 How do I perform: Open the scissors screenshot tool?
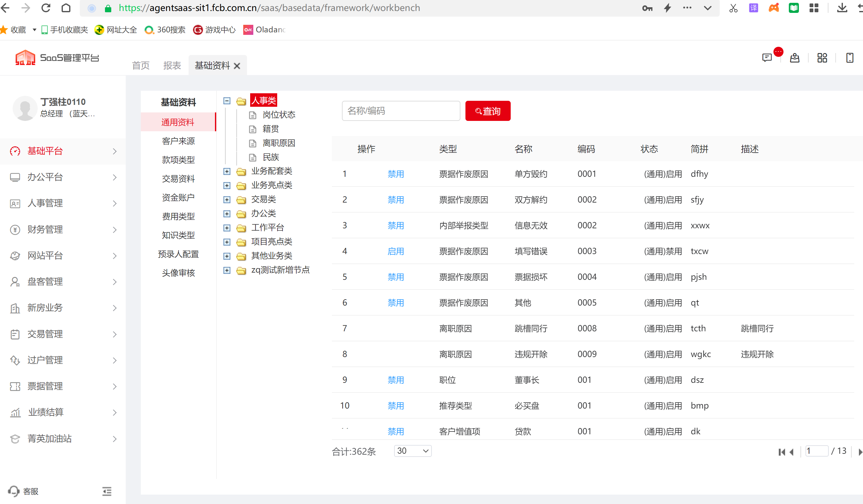pos(733,8)
